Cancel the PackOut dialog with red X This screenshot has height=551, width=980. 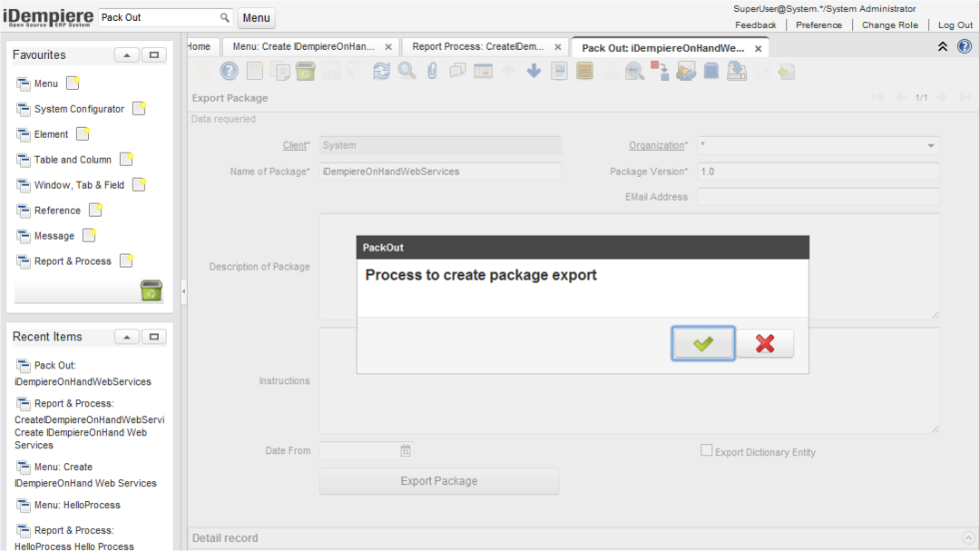click(765, 343)
